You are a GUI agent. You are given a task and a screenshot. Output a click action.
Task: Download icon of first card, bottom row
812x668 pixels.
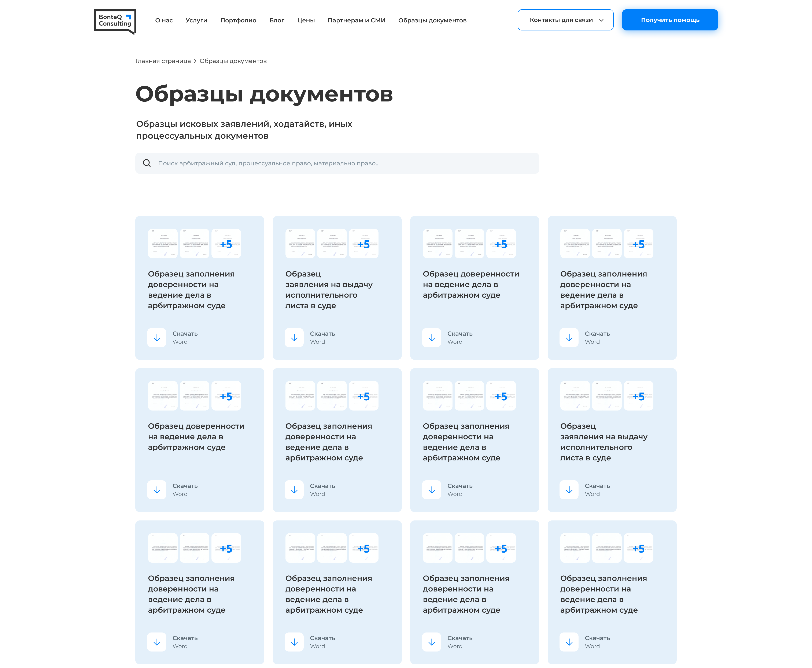coord(157,642)
